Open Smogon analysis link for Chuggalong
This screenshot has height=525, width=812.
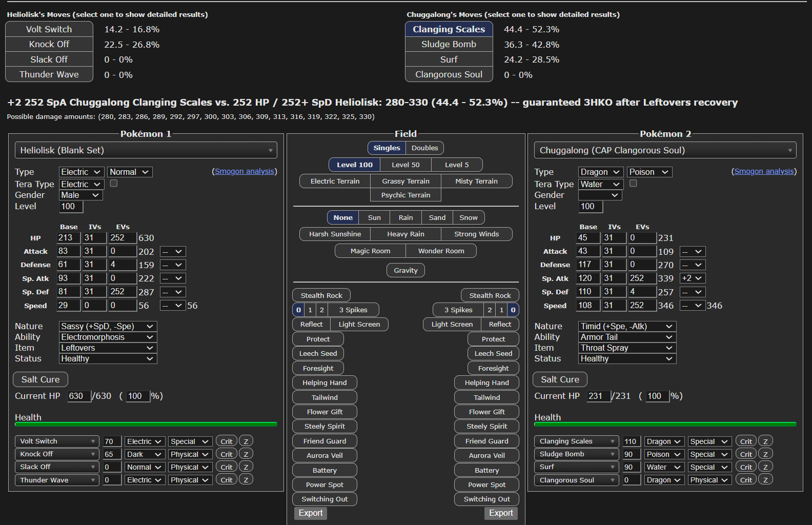764,171
